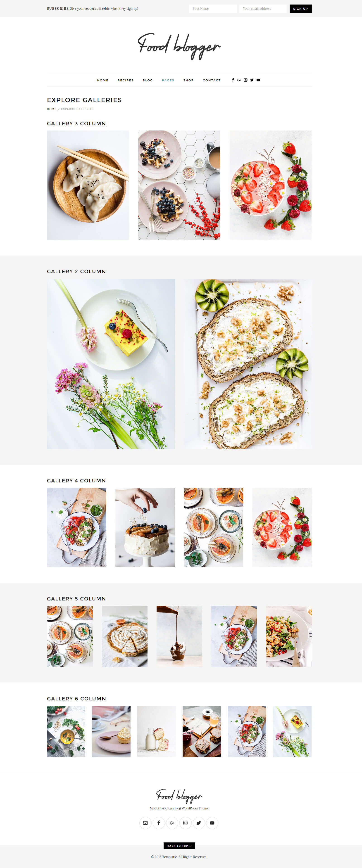362x868 pixels.
Task: Click the Back To Top button
Action: click(179, 846)
